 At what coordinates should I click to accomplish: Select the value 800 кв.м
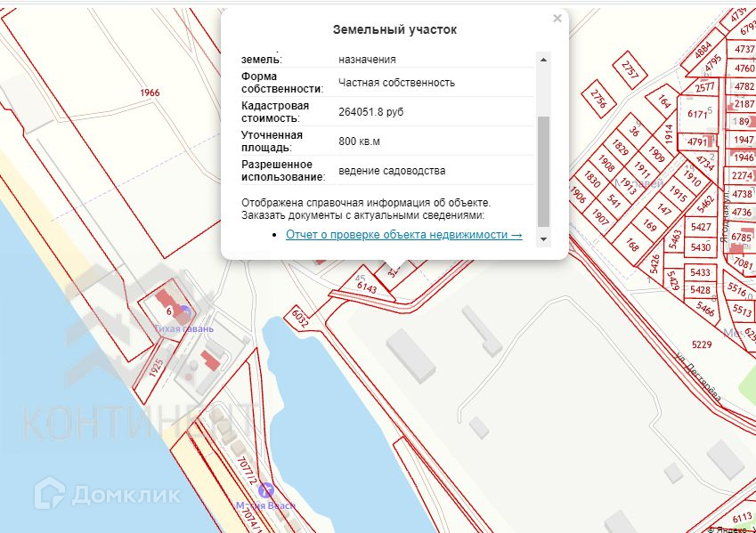359,141
